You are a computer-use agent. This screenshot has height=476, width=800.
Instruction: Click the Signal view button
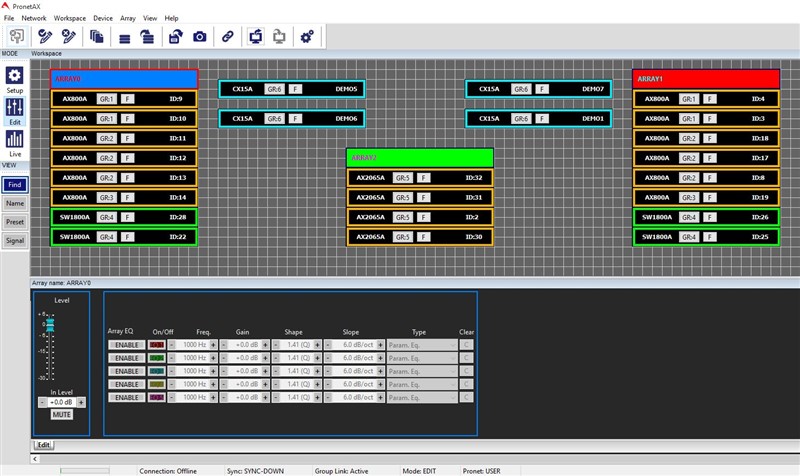[15, 240]
